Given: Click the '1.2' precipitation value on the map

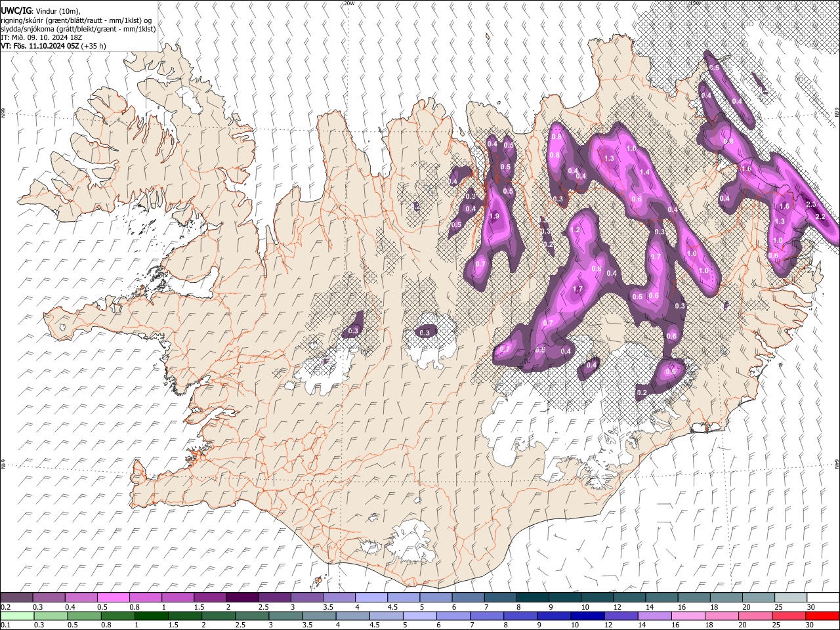Looking at the screenshot, I should click(x=576, y=230).
